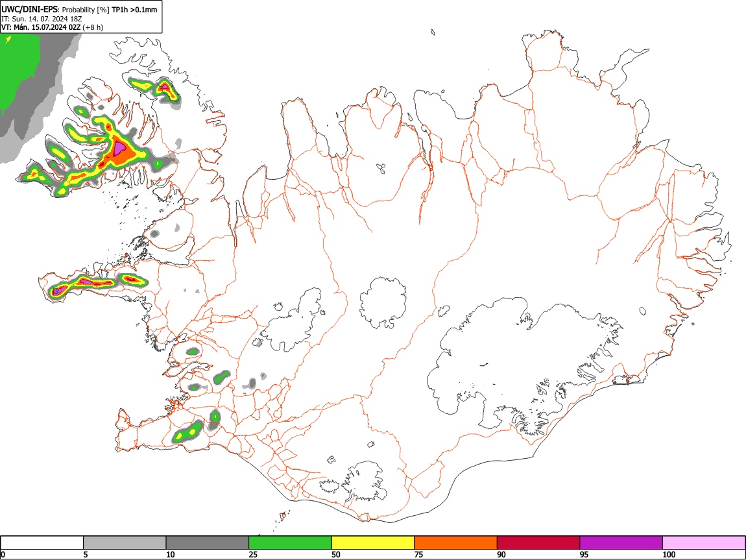Click the '(+8 h)' forecast offset text
The image size is (746, 560).
(93, 27)
